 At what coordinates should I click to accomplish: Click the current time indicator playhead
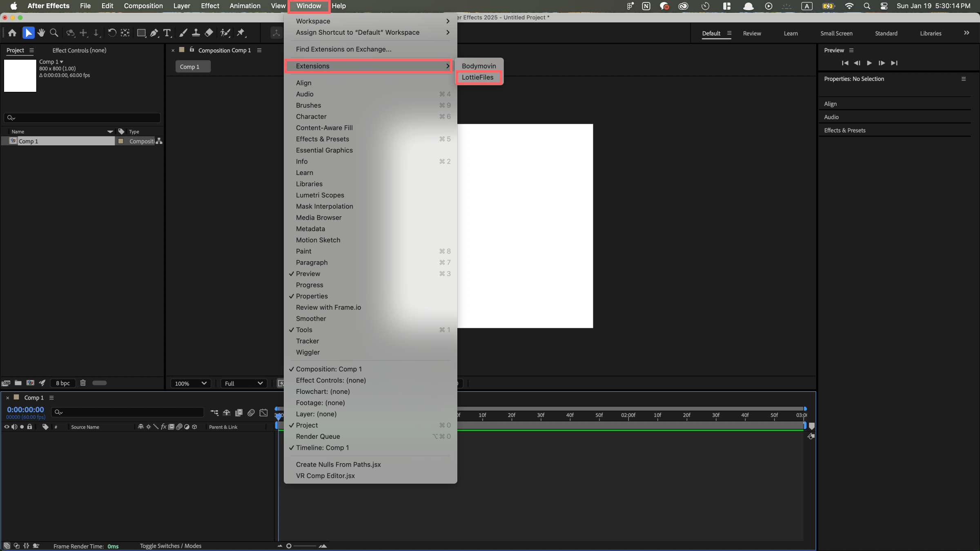(x=278, y=416)
